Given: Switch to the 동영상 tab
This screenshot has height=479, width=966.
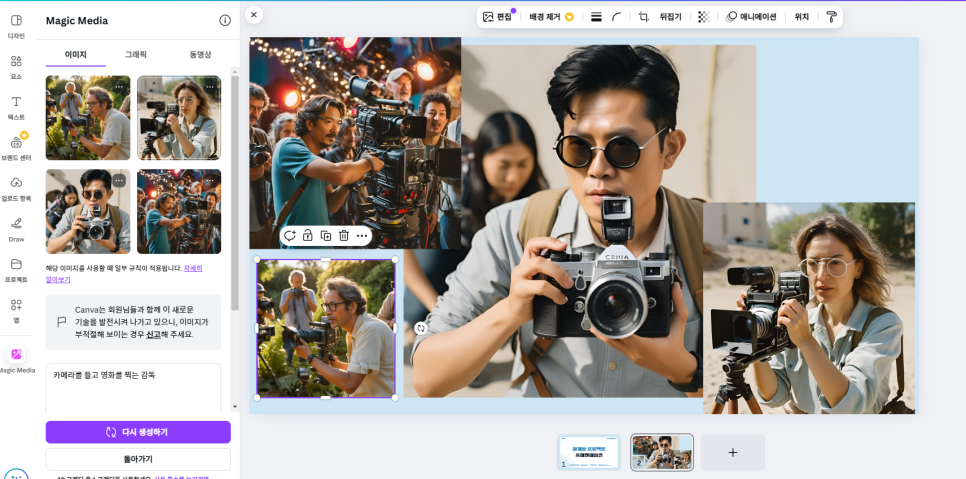Looking at the screenshot, I should pyautogui.click(x=200, y=55).
